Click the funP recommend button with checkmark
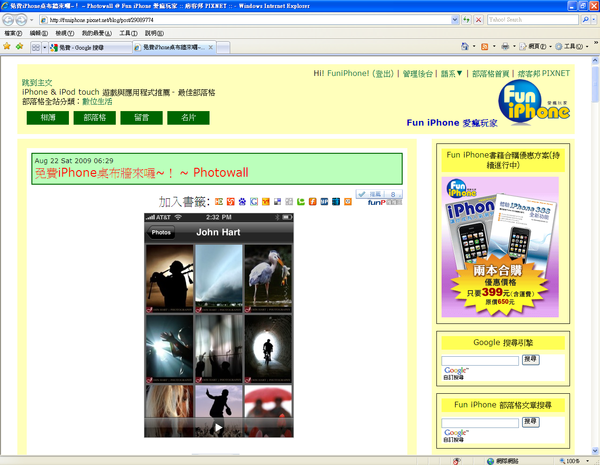 (x=379, y=194)
